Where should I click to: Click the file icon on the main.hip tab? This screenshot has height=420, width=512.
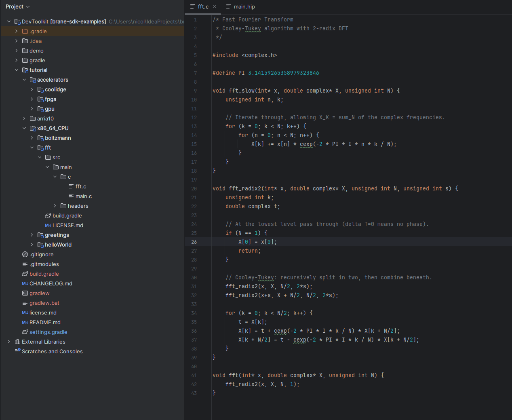click(229, 7)
